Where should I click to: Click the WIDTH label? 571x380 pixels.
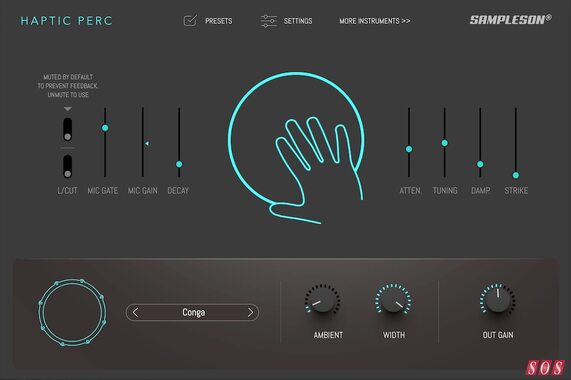pos(394,335)
